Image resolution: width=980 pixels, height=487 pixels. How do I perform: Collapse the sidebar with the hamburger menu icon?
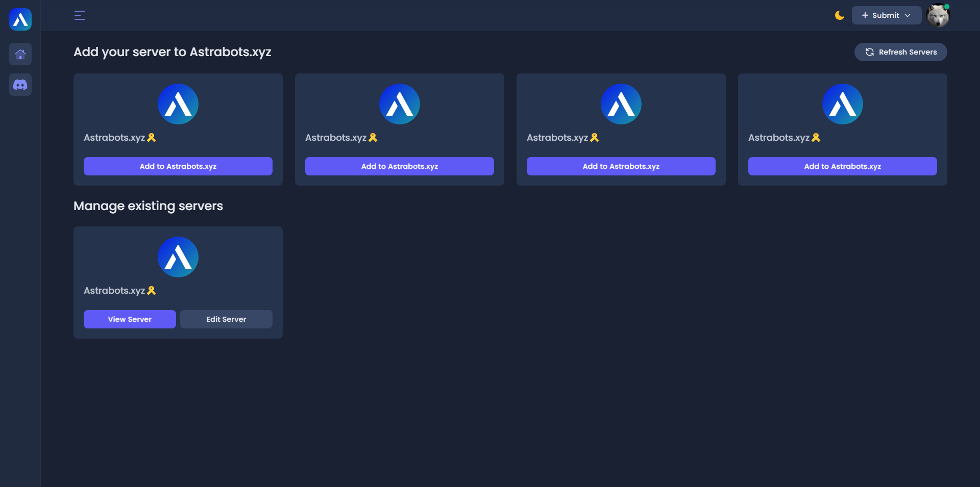pyautogui.click(x=80, y=15)
